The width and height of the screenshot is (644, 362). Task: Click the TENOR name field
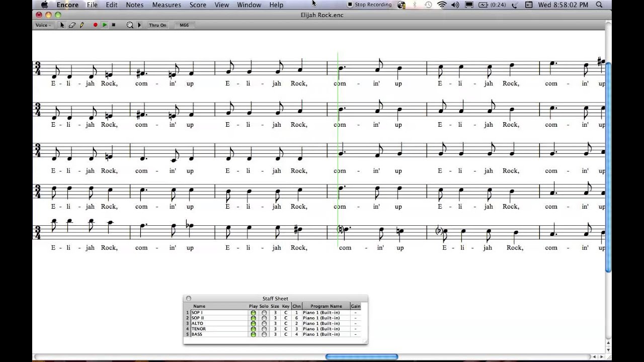(219, 329)
